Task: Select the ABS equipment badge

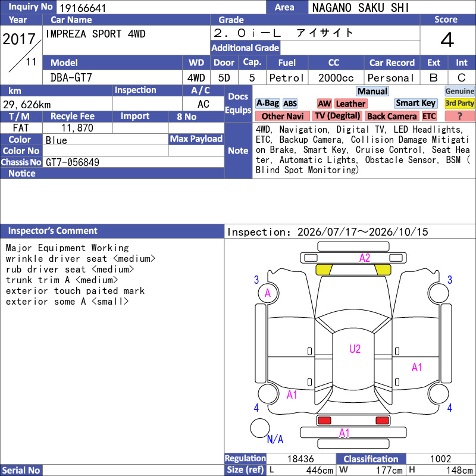Action: pyautogui.click(x=290, y=104)
